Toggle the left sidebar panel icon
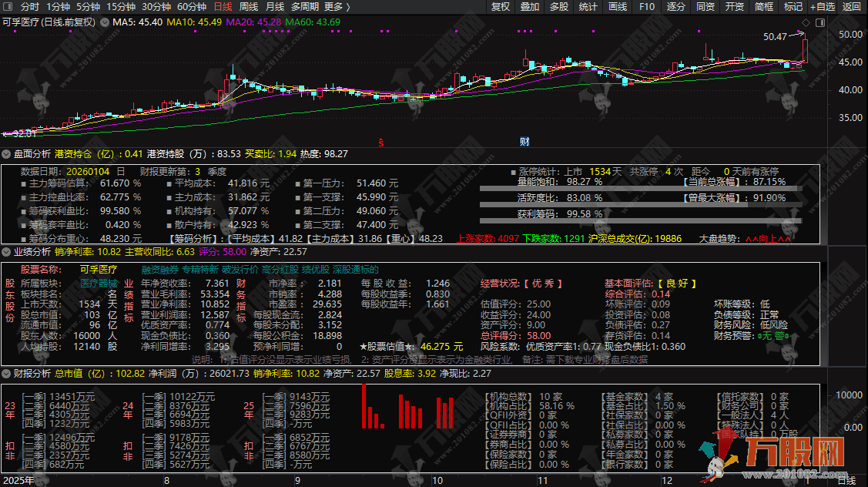This screenshot has width=868, height=487. [7, 7]
